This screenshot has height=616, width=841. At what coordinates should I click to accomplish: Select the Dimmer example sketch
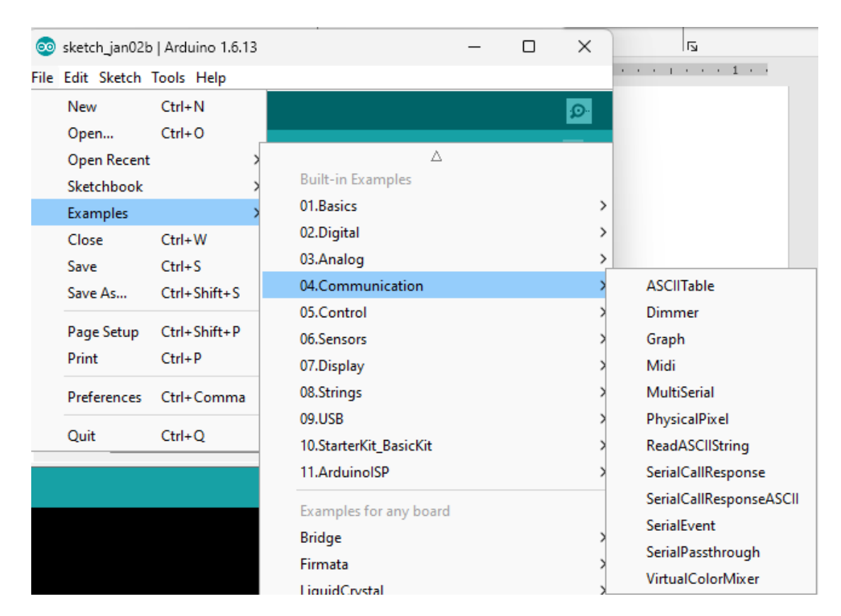[672, 313]
